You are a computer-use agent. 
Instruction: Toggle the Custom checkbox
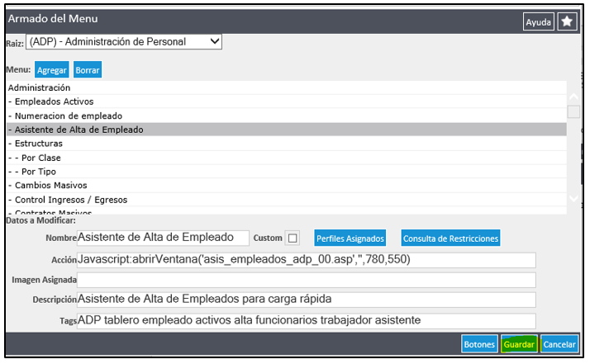(x=293, y=239)
